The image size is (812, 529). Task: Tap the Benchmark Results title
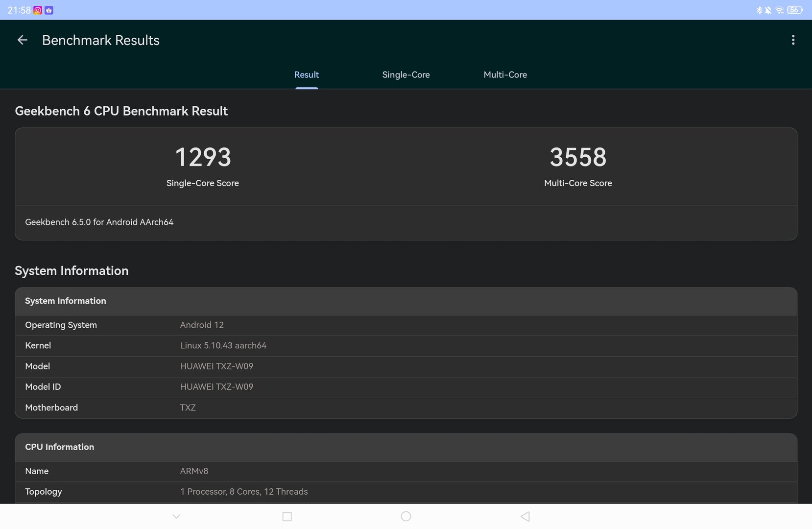[x=101, y=40]
